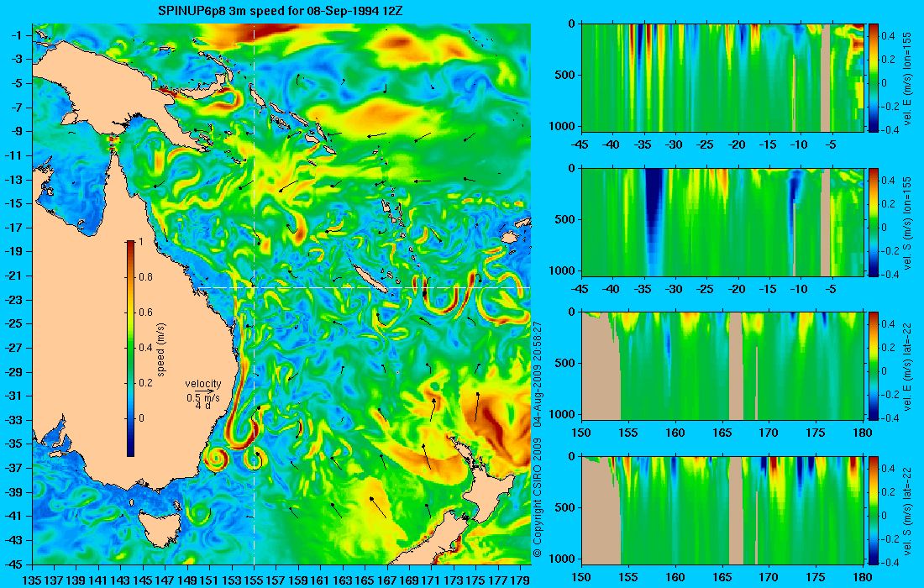The width and height of the screenshot is (924, 588).
Task: Click the color bar of the 'vel. S lon=155' panel
Action: [874, 222]
